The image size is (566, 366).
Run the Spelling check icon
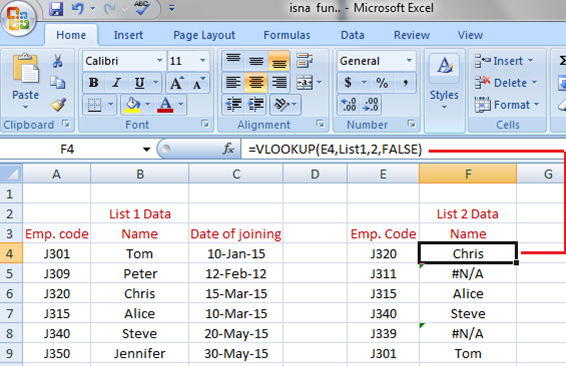(142, 8)
